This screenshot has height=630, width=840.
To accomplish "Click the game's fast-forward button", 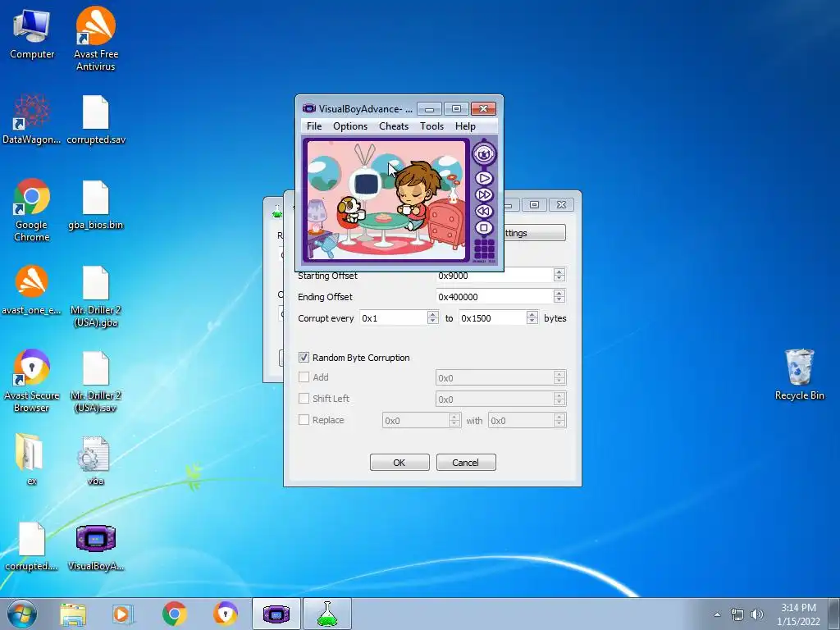I will pyautogui.click(x=484, y=195).
